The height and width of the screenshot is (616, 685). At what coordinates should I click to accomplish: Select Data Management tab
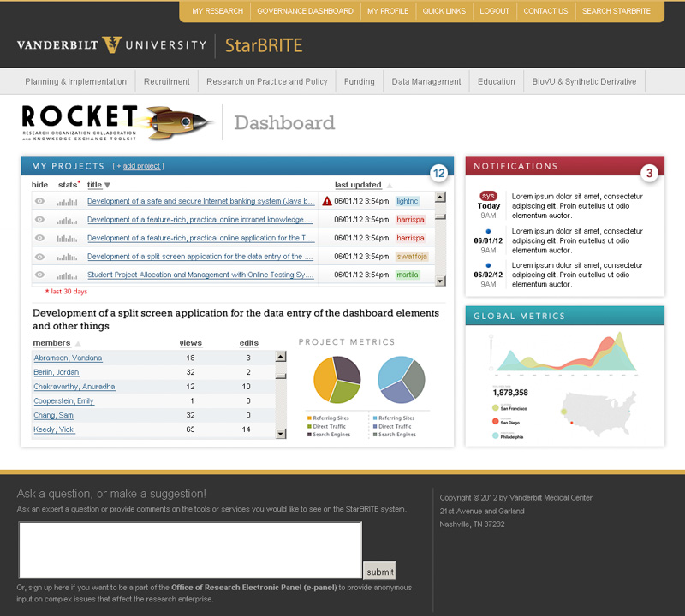(426, 81)
